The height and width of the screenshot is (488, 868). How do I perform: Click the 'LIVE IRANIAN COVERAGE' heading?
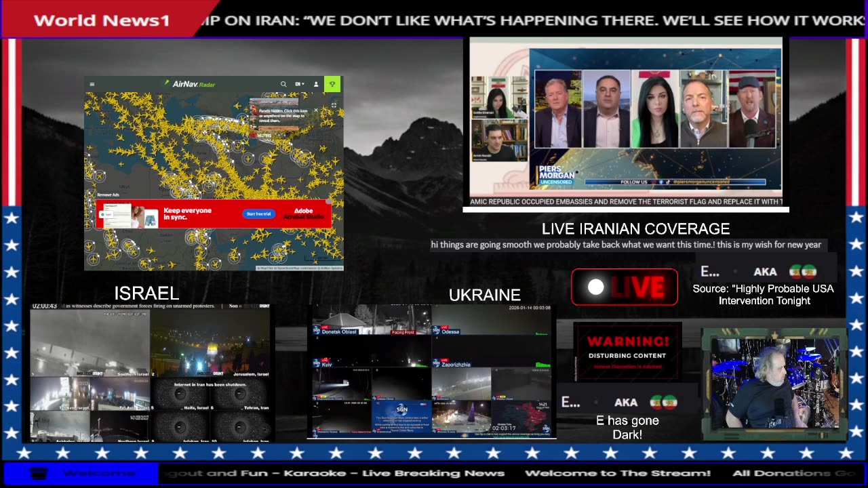pos(636,229)
